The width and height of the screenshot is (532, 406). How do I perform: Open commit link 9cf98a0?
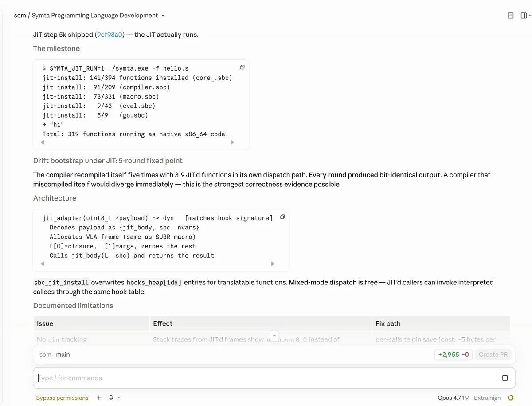click(110, 35)
